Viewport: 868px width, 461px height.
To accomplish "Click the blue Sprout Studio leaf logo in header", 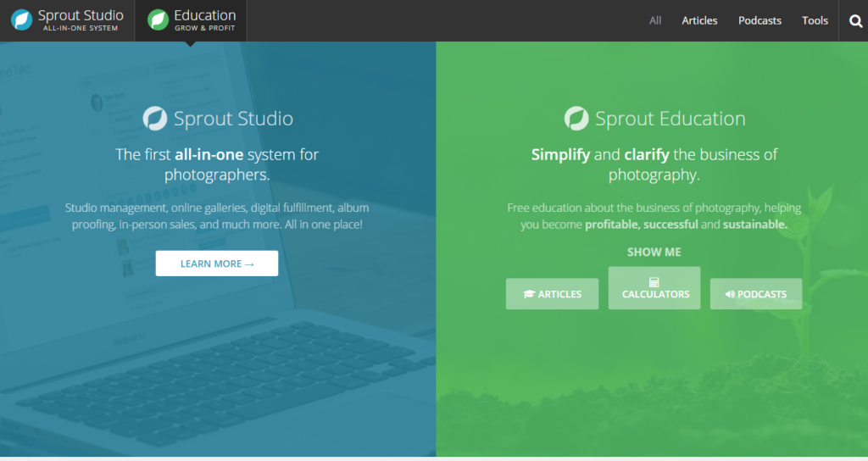I will 21,20.
